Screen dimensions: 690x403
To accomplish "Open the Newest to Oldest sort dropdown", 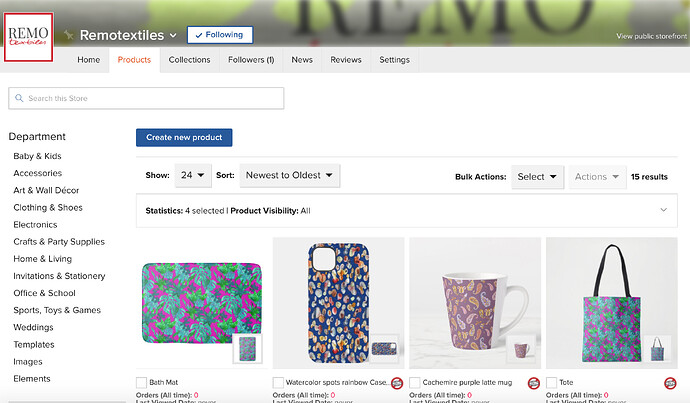I will 290,175.
